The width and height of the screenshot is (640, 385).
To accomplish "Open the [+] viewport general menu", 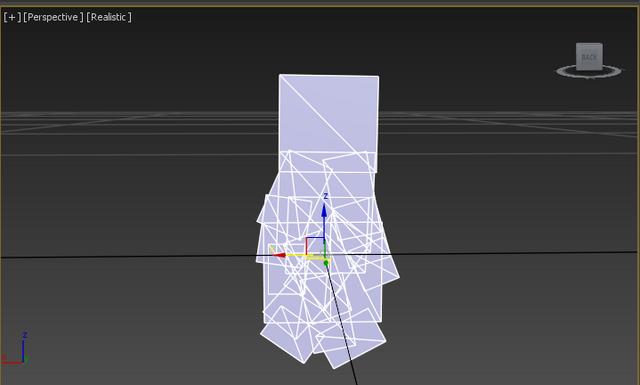I will point(12,17).
